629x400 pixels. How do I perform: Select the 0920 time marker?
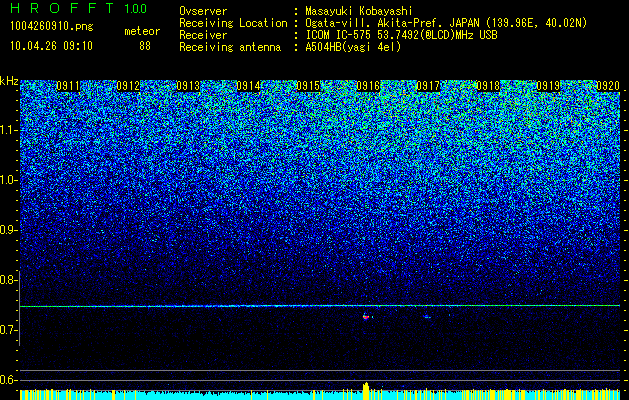(x=608, y=86)
